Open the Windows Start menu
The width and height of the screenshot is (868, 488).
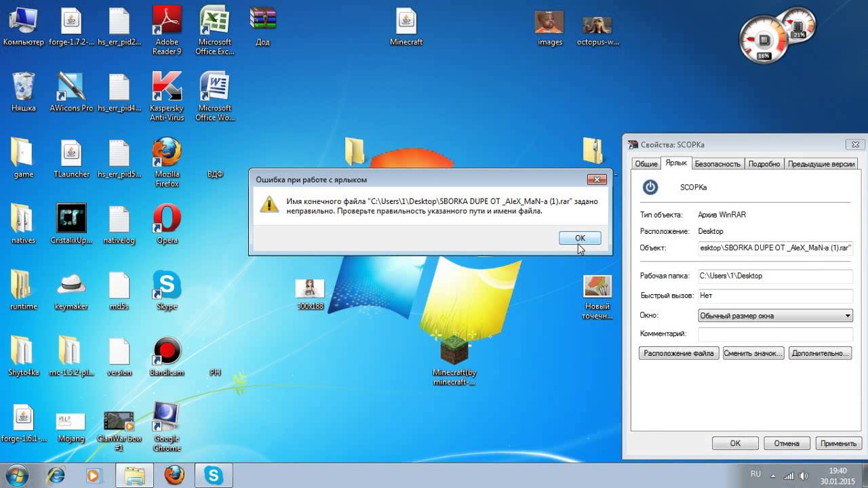16,474
